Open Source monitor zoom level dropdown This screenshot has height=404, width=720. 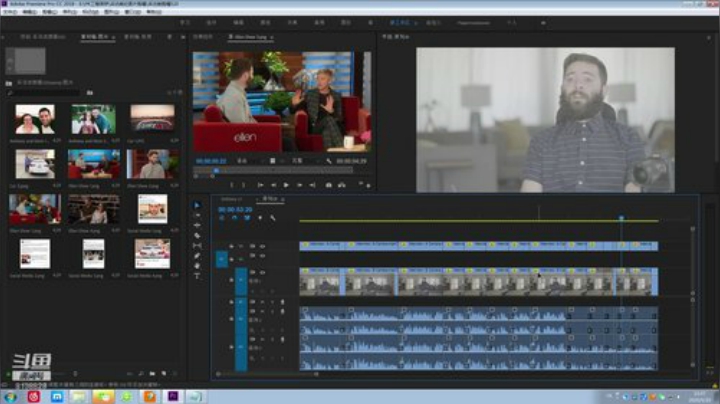tap(248, 161)
